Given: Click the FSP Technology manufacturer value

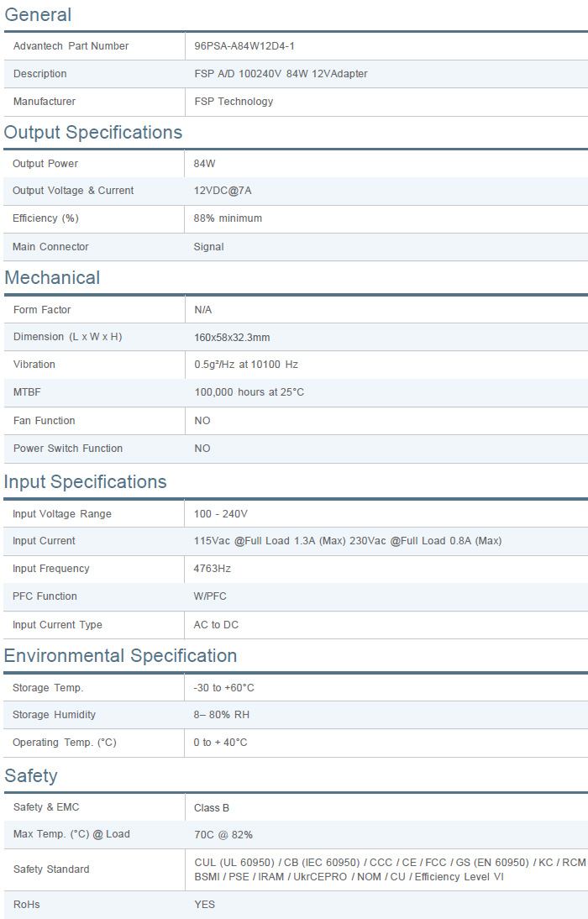Looking at the screenshot, I should click(234, 102).
